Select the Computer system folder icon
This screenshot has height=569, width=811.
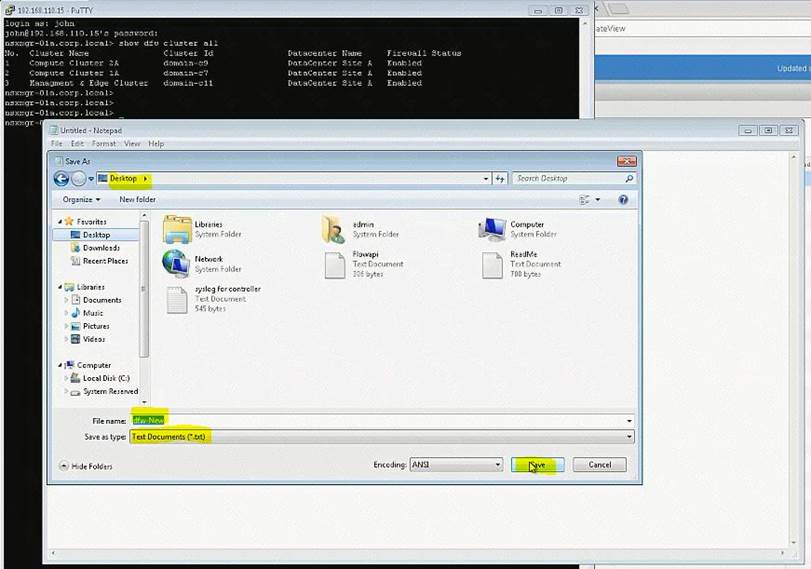pos(491,229)
